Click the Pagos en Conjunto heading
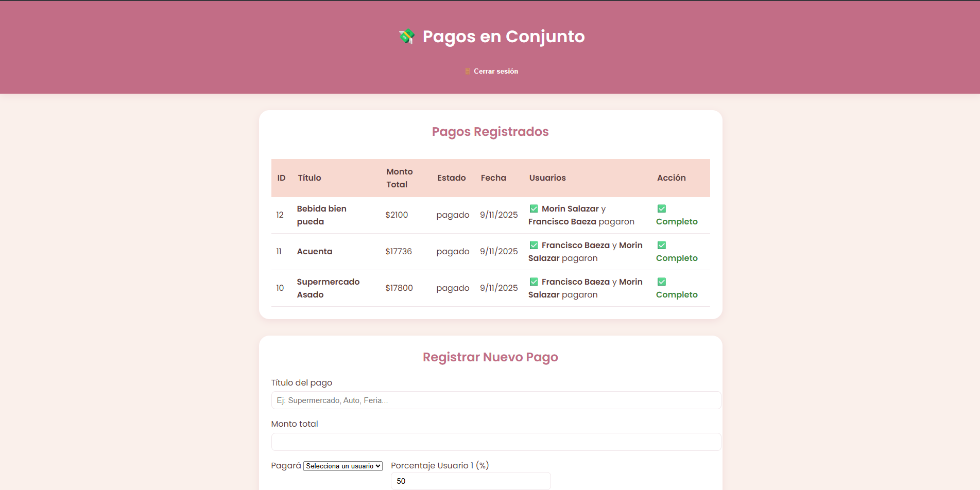 (503, 37)
